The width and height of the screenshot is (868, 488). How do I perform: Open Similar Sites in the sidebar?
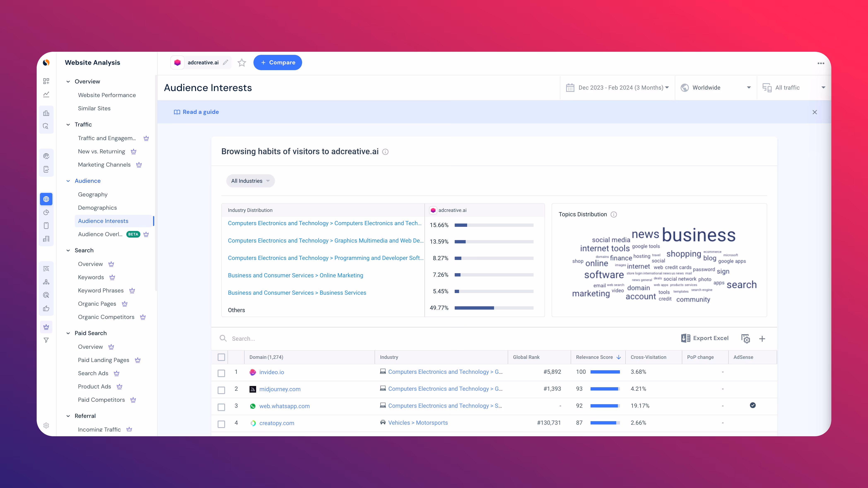point(94,108)
